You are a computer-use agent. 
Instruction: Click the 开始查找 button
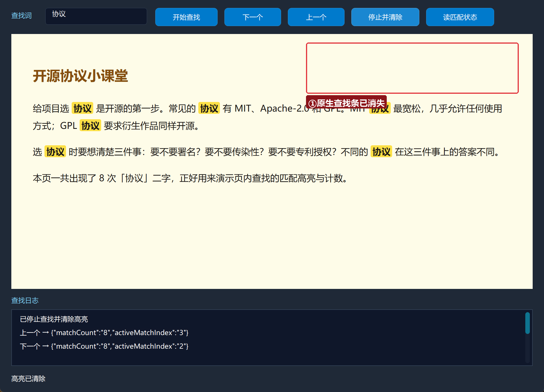186,17
